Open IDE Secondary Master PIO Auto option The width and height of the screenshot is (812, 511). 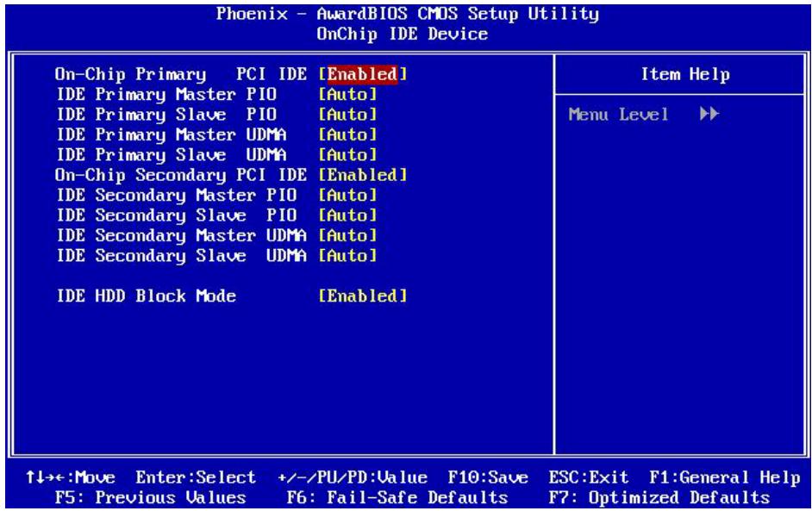click(347, 196)
